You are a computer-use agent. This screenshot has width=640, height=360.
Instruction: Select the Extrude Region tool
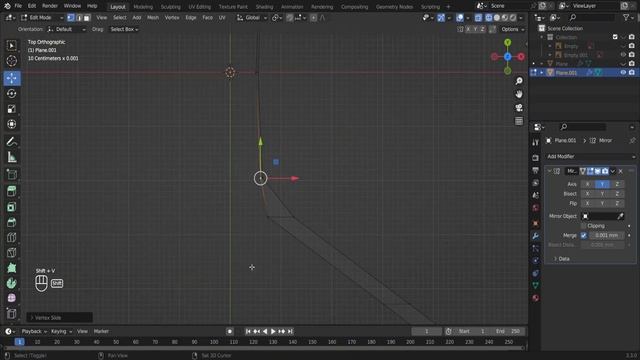[x=11, y=191]
